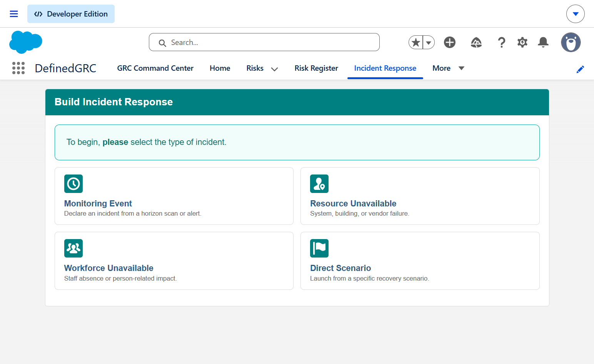
Task: Click the Workforce Unavailable people icon
Action: [x=73, y=248]
